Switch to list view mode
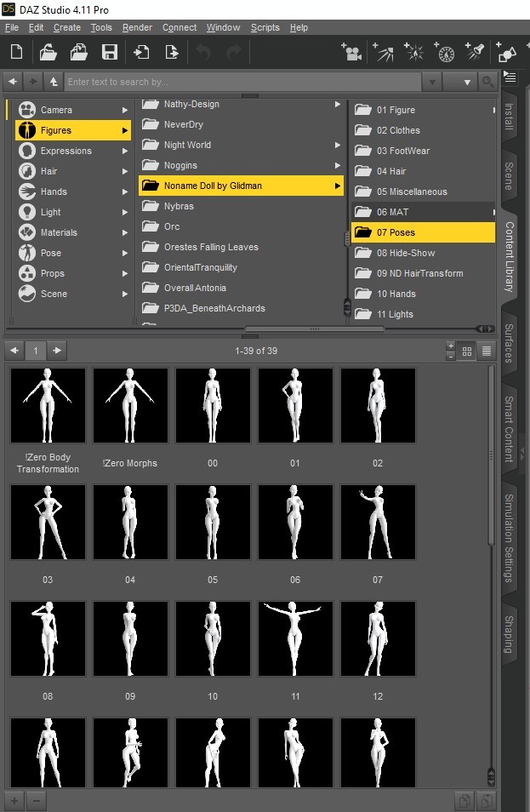Viewport: 530px width, 812px height. [x=487, y=352]
